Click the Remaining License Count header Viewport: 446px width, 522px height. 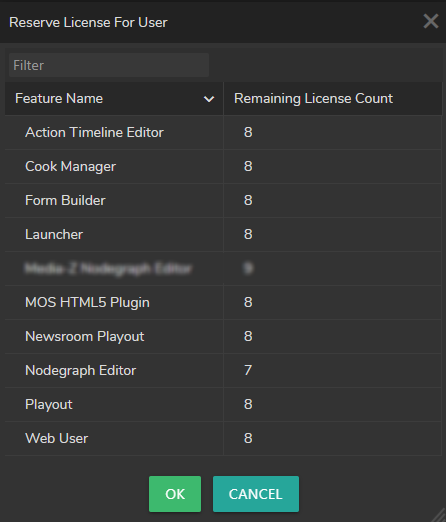pyautogui.click(x=333, y=99)
